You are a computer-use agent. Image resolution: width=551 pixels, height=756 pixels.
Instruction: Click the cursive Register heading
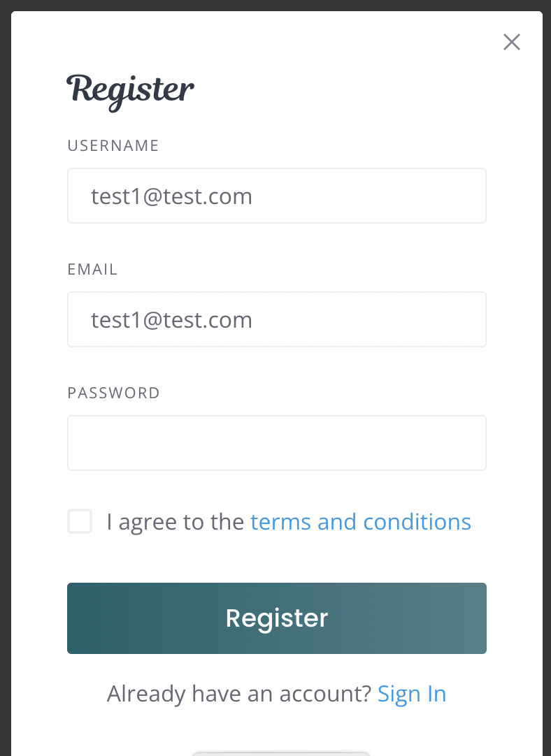[130, 92]
